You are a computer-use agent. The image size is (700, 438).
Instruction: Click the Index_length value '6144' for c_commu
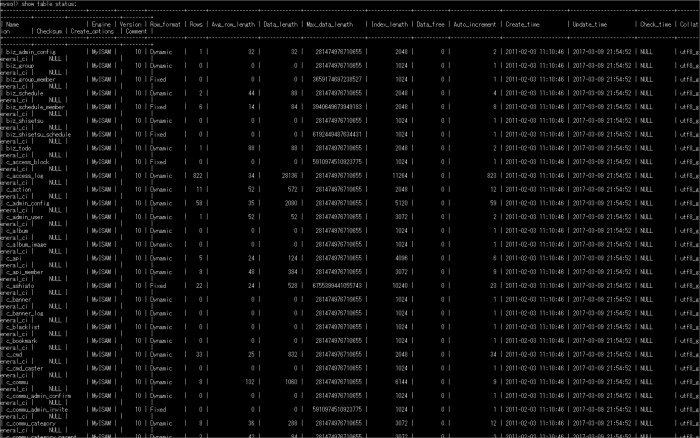click(401, 382)
